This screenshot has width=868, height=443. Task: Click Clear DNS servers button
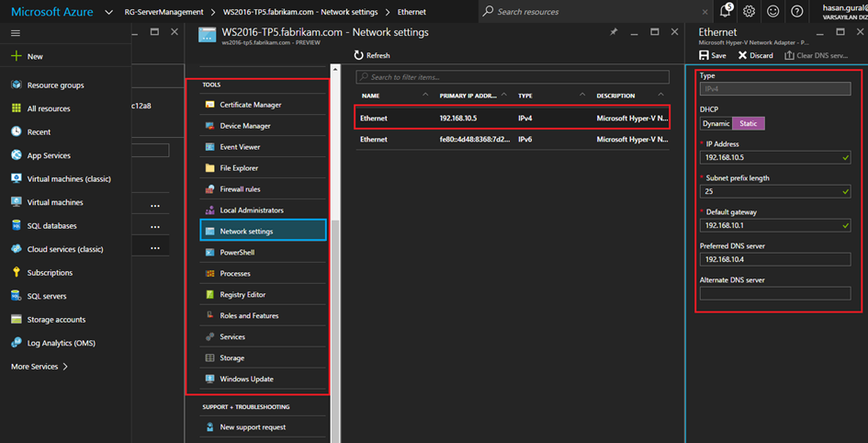(x=816, y=55)
